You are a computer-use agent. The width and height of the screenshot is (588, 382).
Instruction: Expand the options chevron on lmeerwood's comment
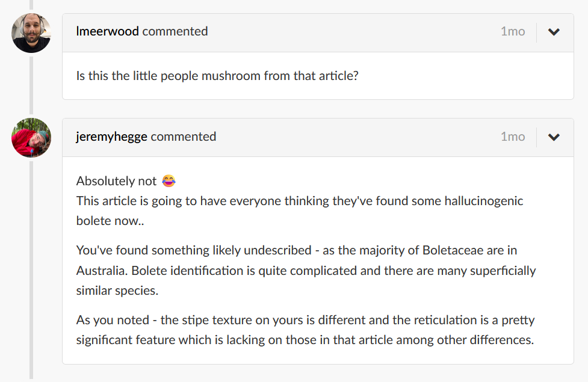tap(554, 32)
